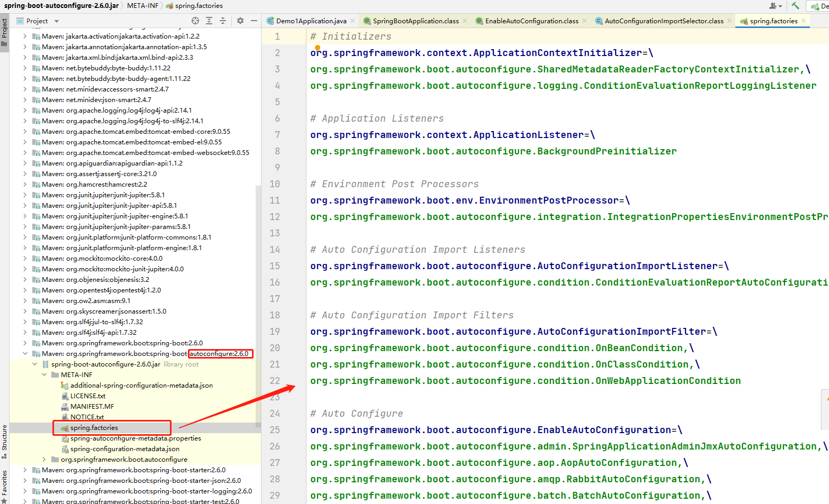Click the Expand All icon in Project panel
The height and width of the screenshot is (504, 829).
click(x=209, y=21)
